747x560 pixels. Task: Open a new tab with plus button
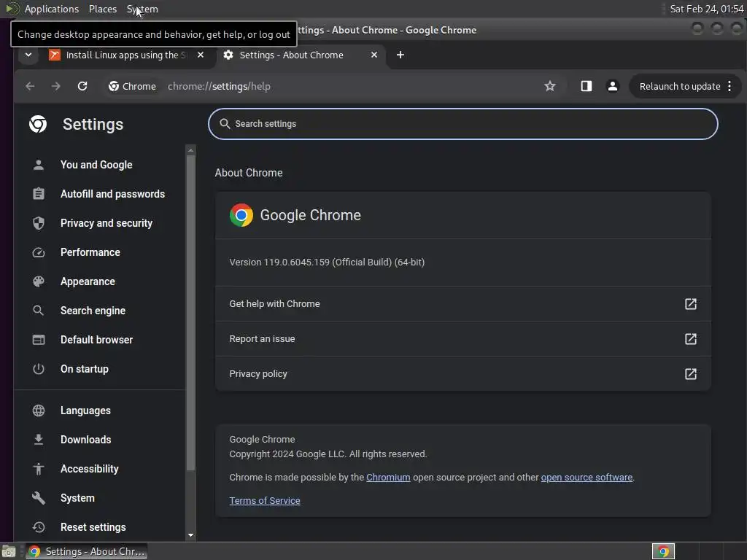(400, 55)
